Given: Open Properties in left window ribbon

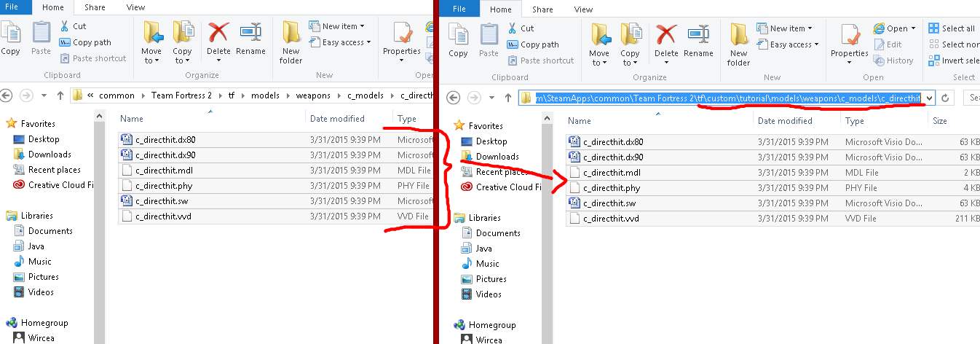Looking at the screenshot, I should click(402, 42).
